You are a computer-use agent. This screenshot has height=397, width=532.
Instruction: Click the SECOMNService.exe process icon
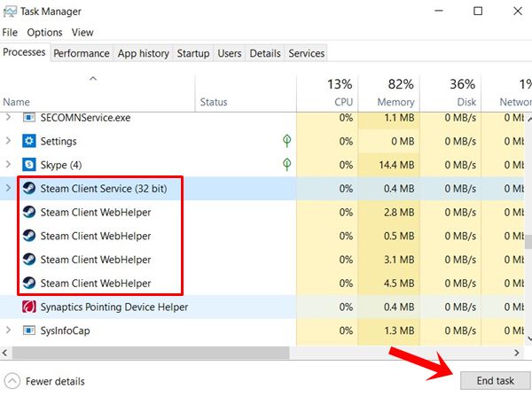(29, 117)
